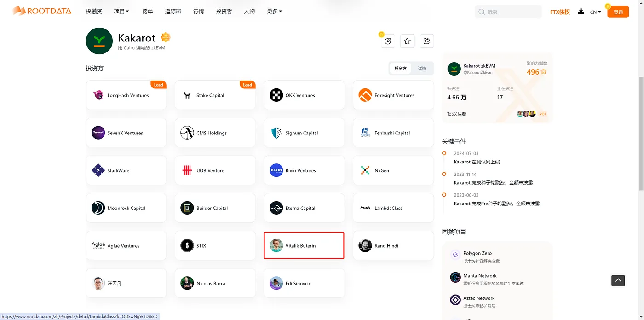
Task: Open the CN language dropdown
Action: (x=595, y=12)
